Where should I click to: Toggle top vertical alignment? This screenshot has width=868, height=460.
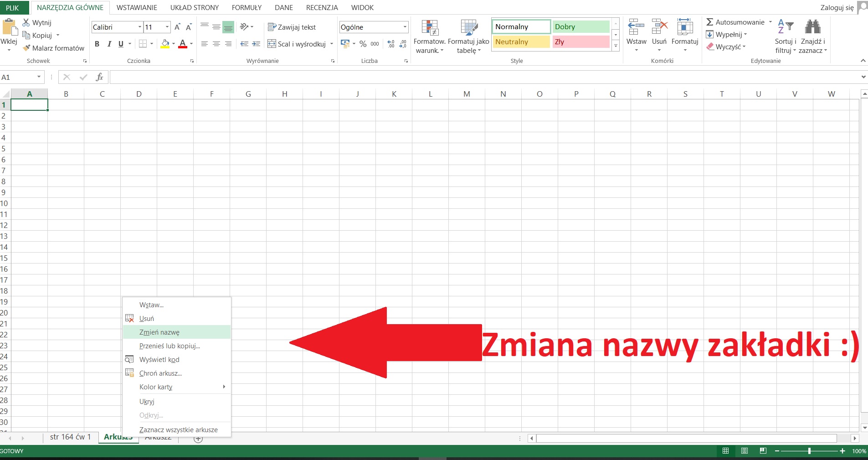tap(205, 26)
